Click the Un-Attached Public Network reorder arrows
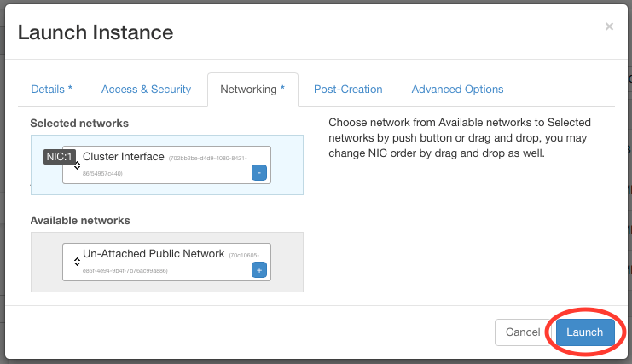The image size is (632, 364). point(77,262)
